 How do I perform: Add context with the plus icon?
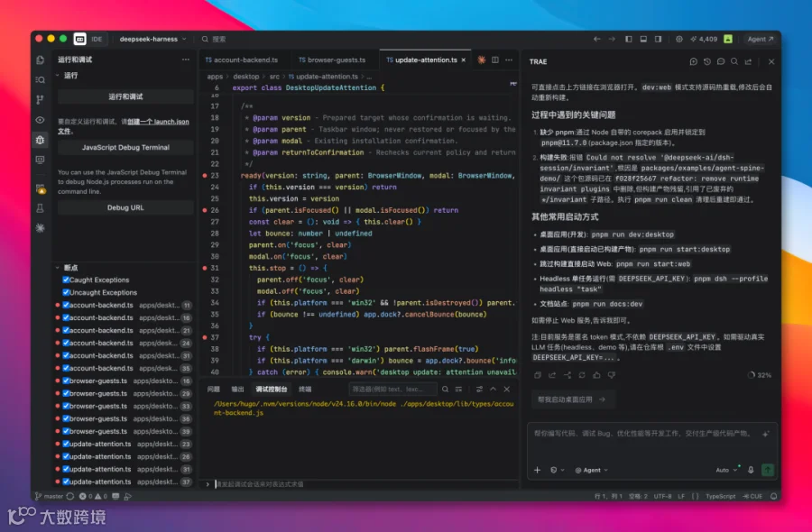coord(537,470)
